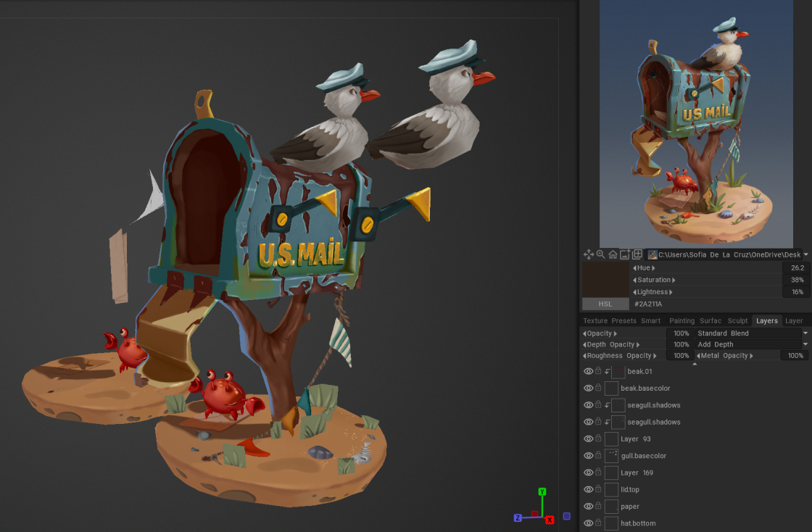The width and height of the screenshot is (812, 532).
Task: Click the magnifier zoom icon under reference image
Action: (x=601, y=254)
